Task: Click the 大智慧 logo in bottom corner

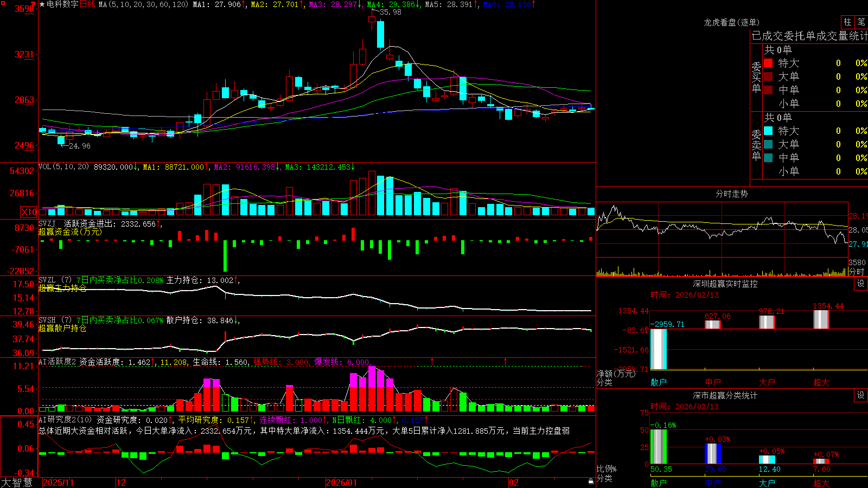Action: (17, 483)
